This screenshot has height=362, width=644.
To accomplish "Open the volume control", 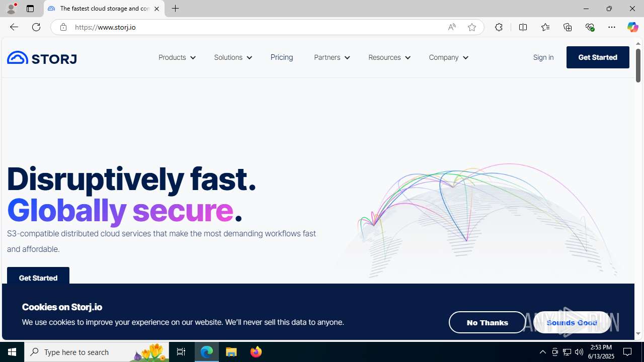I will tap(579, 352).
